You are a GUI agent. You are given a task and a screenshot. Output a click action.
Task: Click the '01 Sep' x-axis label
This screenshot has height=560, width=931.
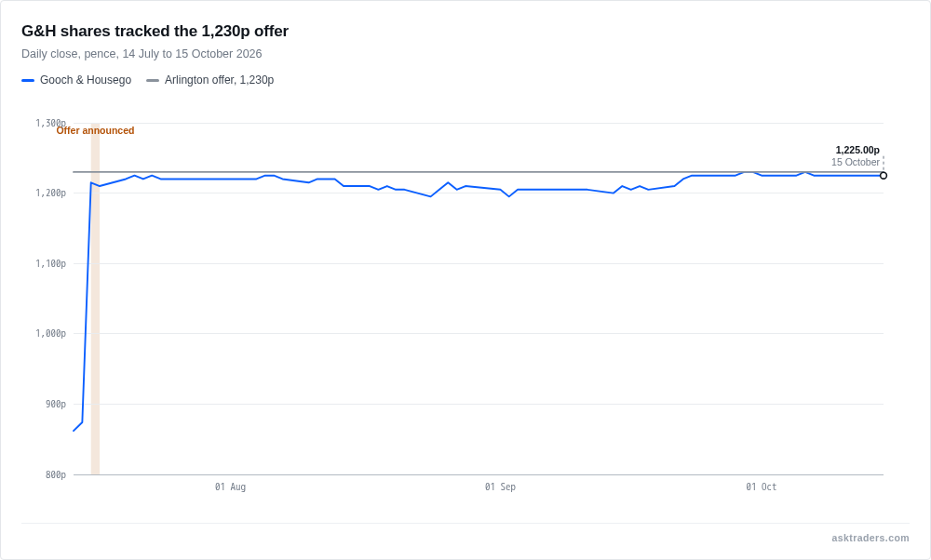pos(500,487)
